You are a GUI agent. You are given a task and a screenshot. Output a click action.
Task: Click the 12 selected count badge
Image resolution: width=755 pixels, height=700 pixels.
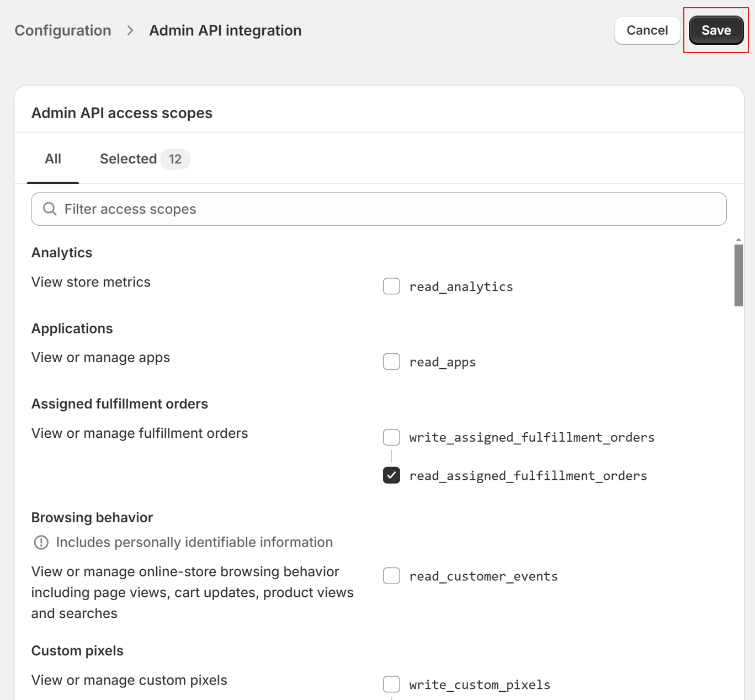click(x=176, y=159)
